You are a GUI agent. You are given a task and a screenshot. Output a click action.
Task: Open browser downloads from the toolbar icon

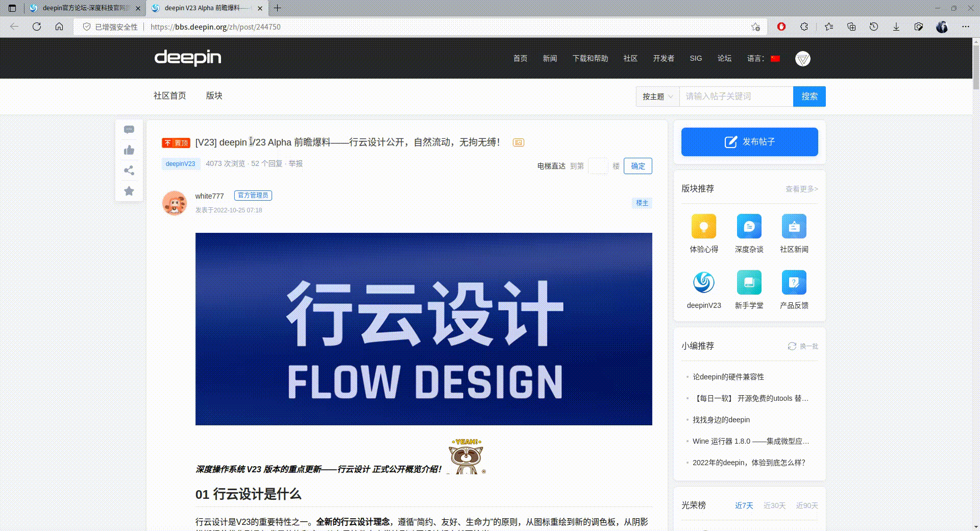click(x=896, y=27)
